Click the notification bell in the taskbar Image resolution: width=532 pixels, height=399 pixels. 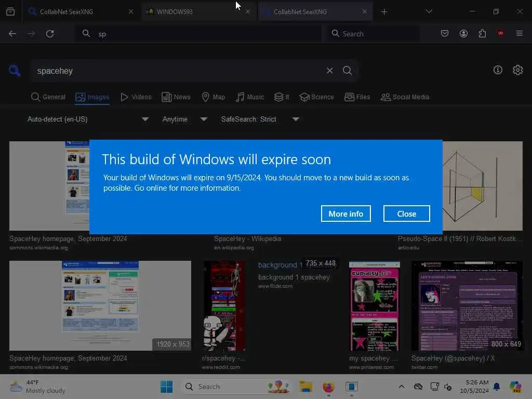[497, 387]
